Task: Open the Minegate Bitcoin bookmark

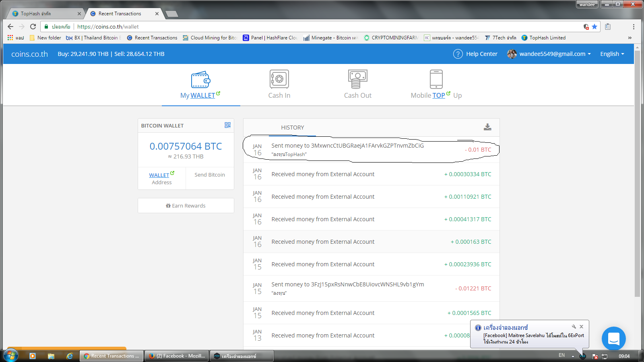Action: [330, 38]
